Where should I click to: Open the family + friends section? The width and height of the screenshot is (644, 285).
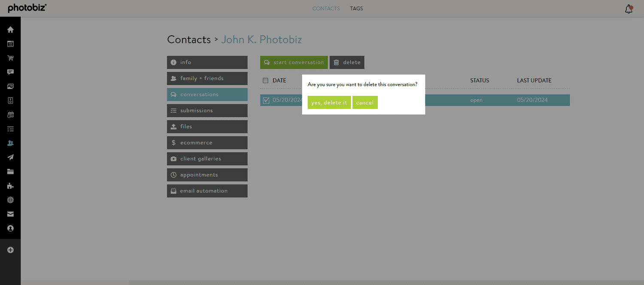pos(207,78)
